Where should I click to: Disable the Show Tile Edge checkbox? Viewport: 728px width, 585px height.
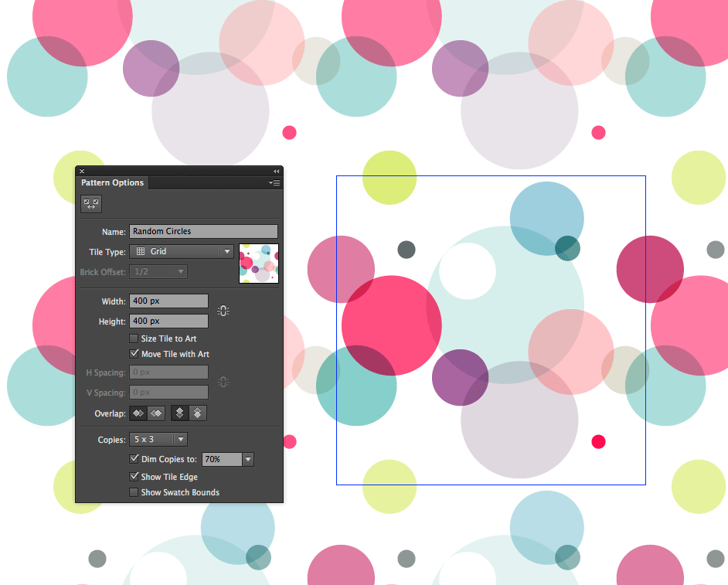134,477
